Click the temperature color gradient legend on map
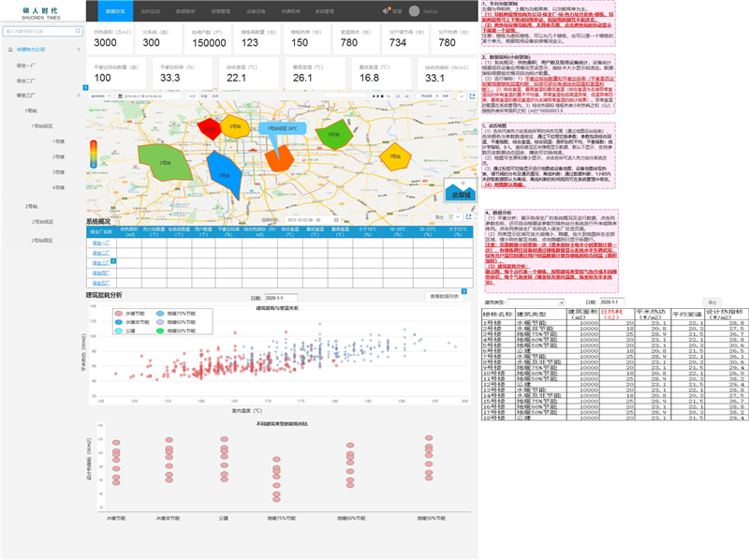This screenshot has height=560, width=749. pyautogui.click(x=93, y=154)
